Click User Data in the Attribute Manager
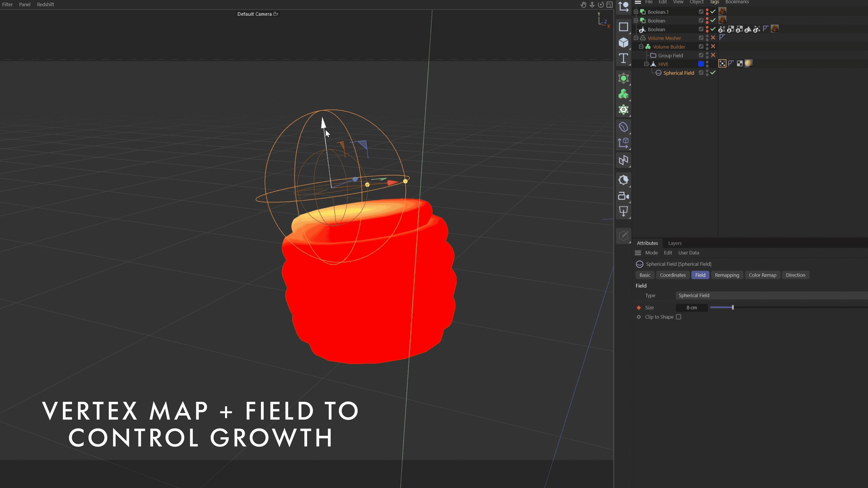This screenshot has width=868, height=488. [688, 253]
